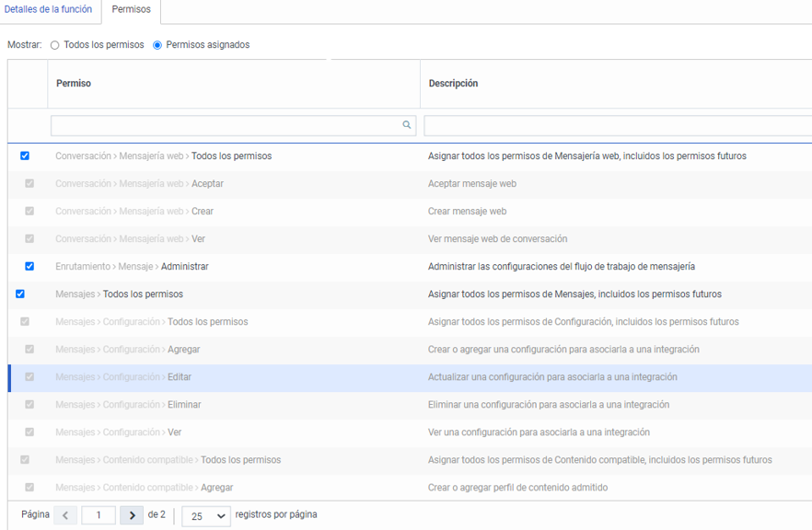812x530 pixels.
Task: Select the Permisos asignados radio button
Action: point(157,45)
